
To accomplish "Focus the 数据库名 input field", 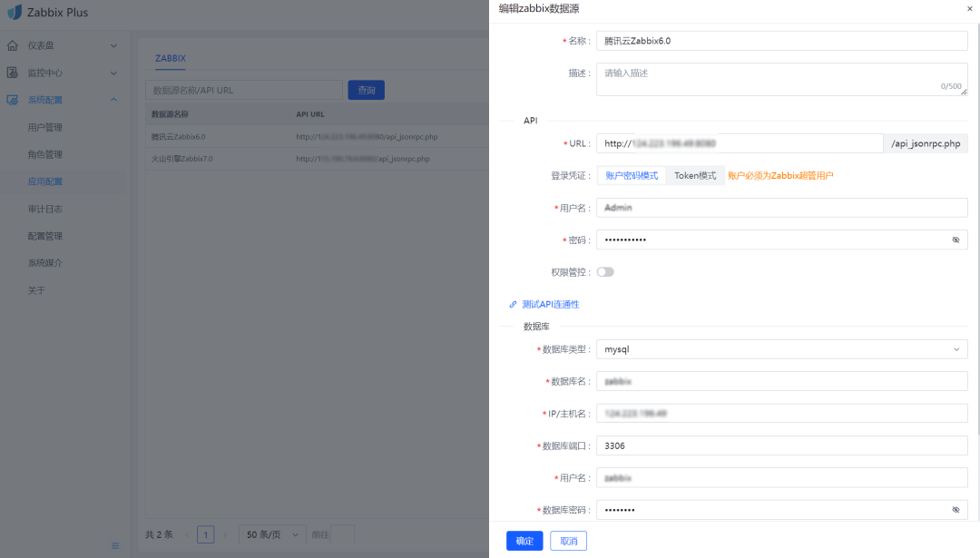I will (782, 381).
